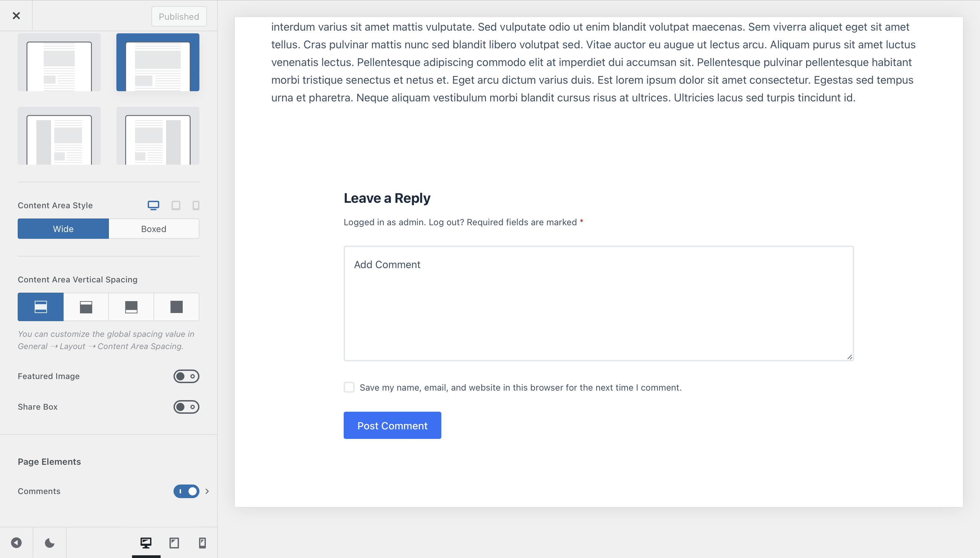Check the save my name checkbox
Viewport: 980px width, 558px height.
coord(349,388)
